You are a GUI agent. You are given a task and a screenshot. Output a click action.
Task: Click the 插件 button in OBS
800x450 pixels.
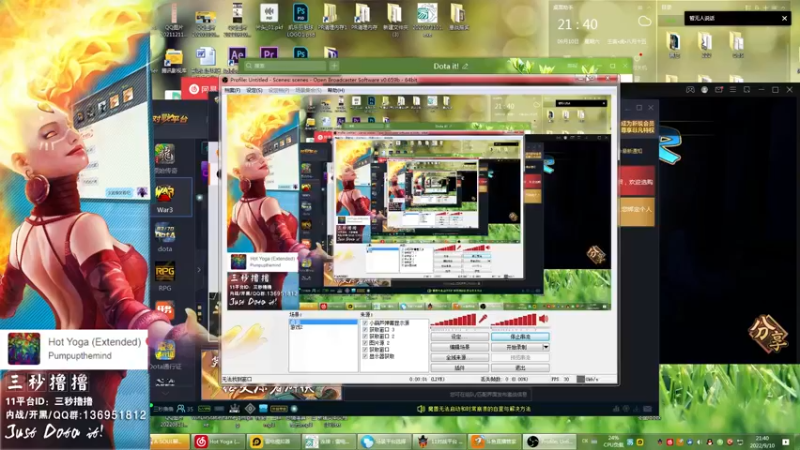point(459,367)
